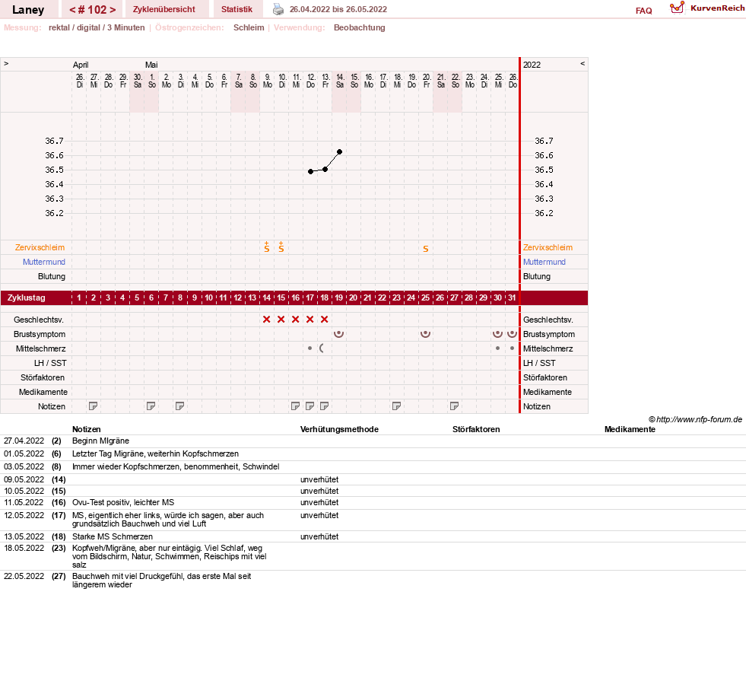Open note icon on cycle day 2
The height and width of the screenshot is (700, 746).
point(94,406)
